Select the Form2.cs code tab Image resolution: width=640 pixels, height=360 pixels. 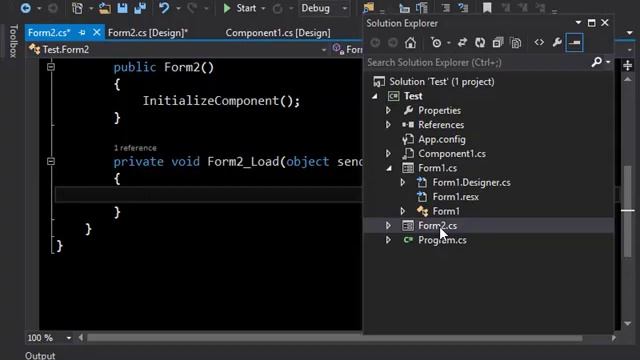[x=49, y=33]
